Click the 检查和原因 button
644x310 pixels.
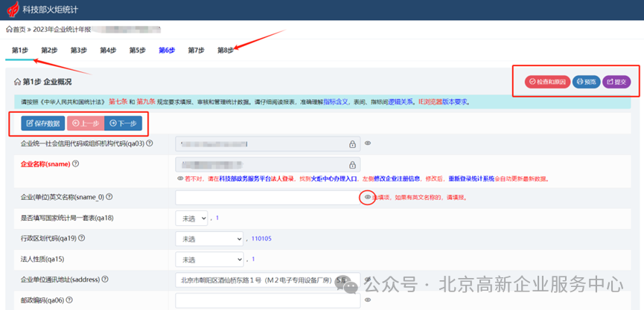(x=547, y=82)
